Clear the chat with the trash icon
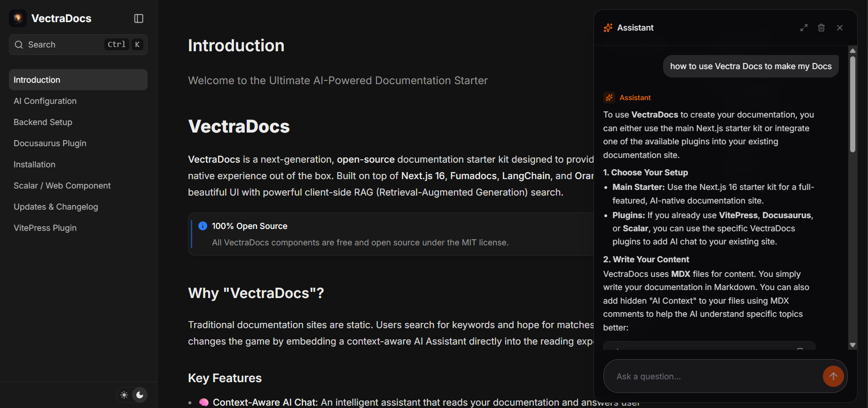The image size is (868, 408). click(821, 28)
